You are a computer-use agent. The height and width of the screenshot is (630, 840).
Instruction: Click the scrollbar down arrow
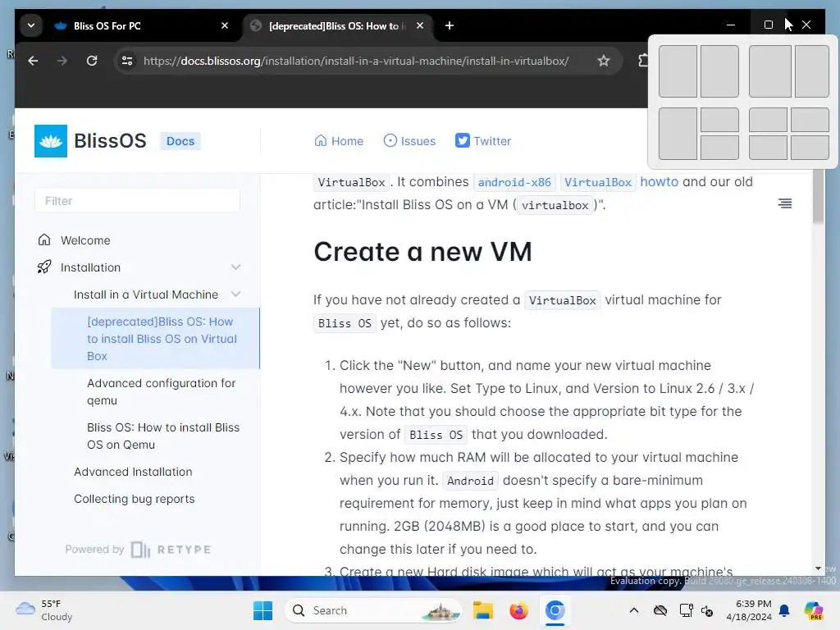coord(818,568)
